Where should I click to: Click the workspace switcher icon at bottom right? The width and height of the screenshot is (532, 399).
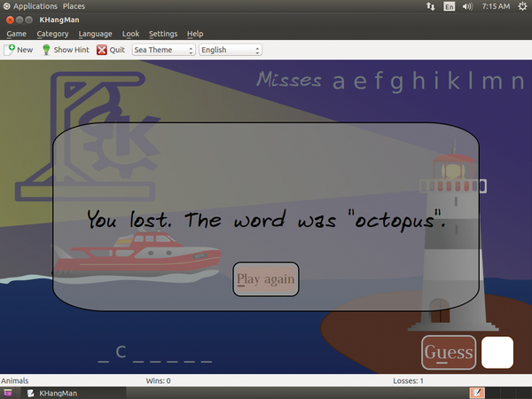click(x=477, y=393)
